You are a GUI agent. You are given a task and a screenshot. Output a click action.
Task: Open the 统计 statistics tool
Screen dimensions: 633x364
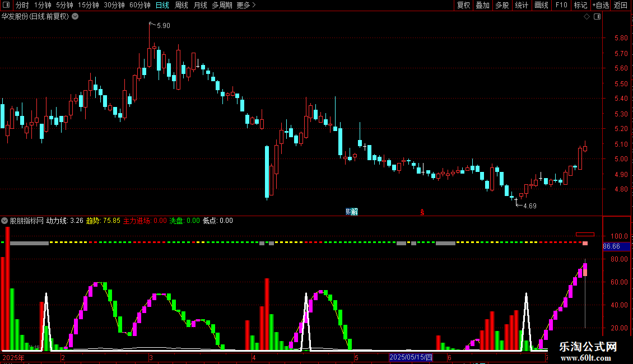click(522, 5)
